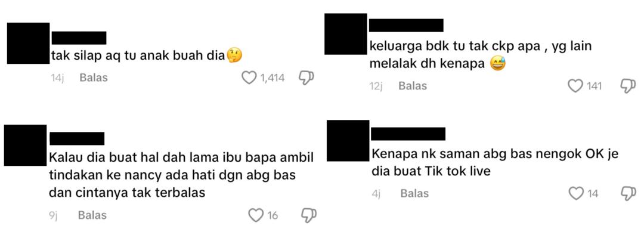
Task: Reply to the 4j comment via Balas
Action: click(414, 193)
